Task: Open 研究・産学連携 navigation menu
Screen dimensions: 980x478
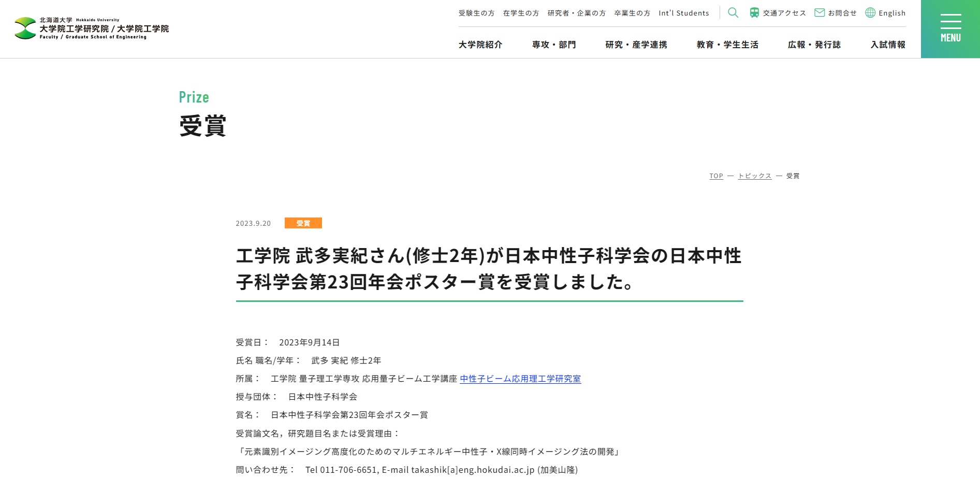Action: [x=636, y=45]
